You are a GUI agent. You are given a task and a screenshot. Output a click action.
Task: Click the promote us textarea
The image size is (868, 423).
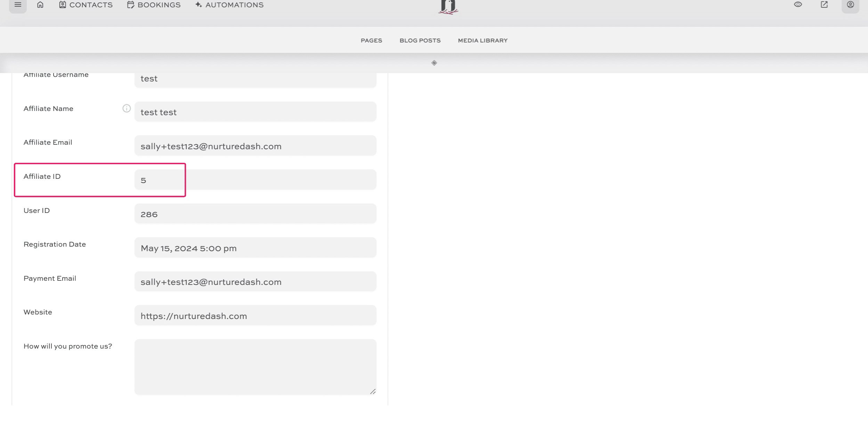(x=255, y=367)
